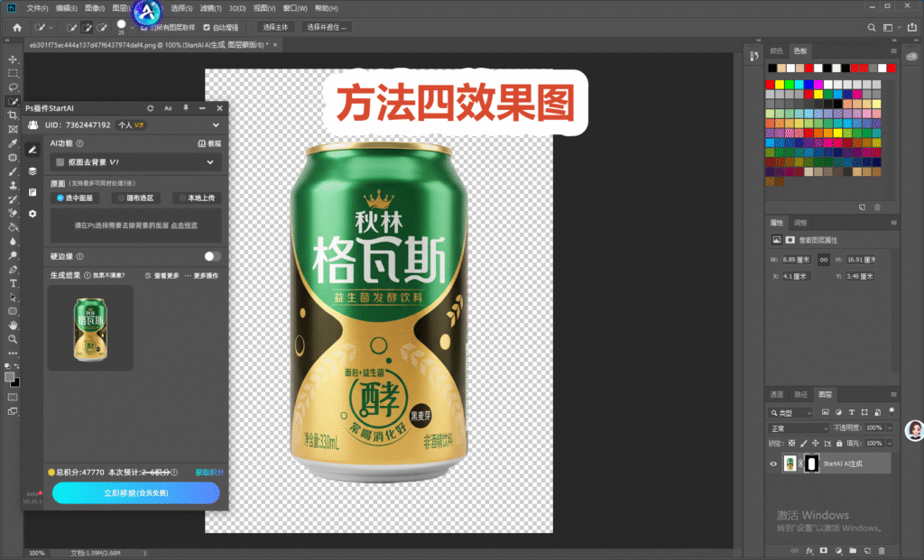Screen dimensions: 924x560
Task: Click 查看更多 in results section
Action: point(162,276)
